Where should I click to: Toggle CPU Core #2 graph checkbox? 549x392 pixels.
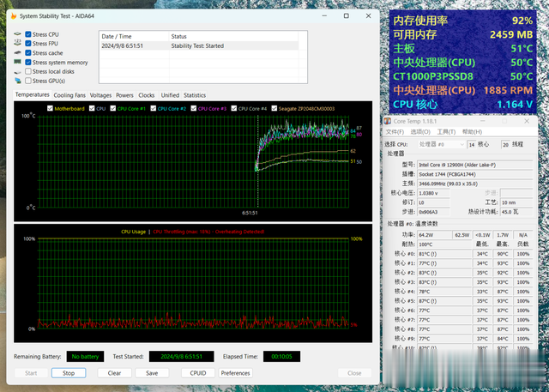point(154,108)
